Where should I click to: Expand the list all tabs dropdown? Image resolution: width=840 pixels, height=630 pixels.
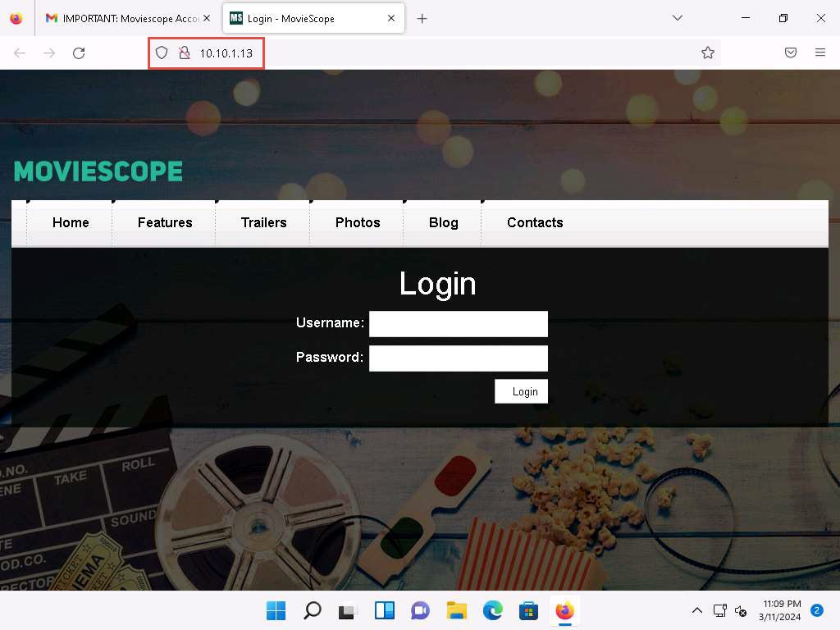pyautogui.click(x=678, y=18)
